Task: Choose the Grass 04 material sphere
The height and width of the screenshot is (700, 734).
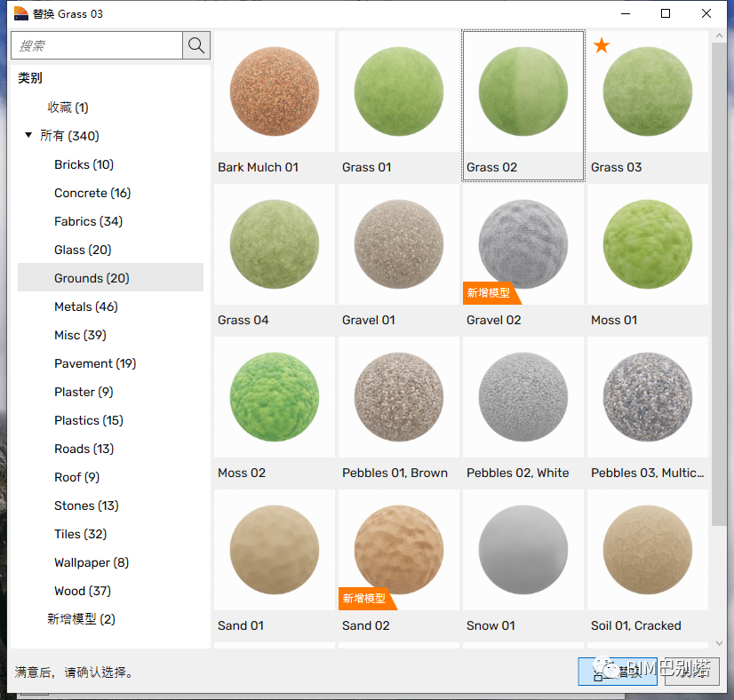Action: point(275,244)
